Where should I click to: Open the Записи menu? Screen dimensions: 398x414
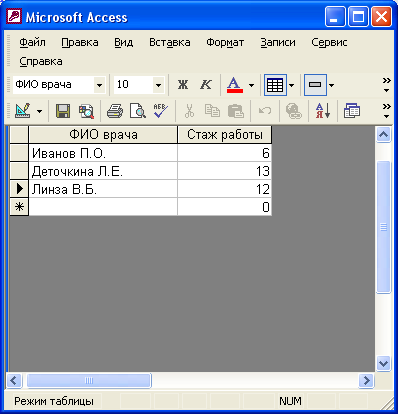point(278,42)
